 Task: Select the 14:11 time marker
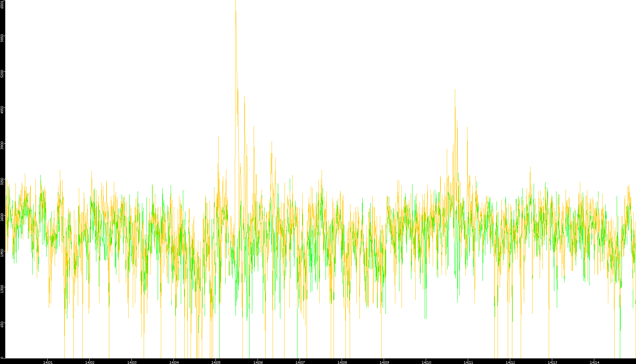[x=468, y=362]
